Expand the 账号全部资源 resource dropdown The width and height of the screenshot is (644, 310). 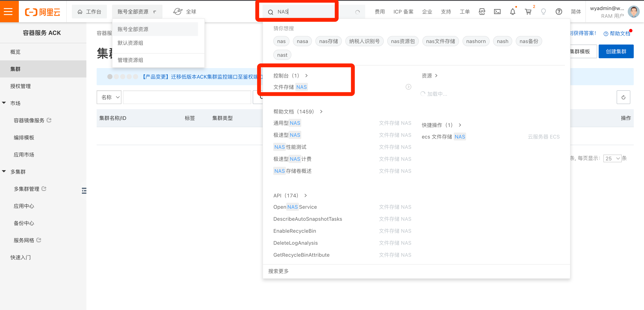(137, 12)
